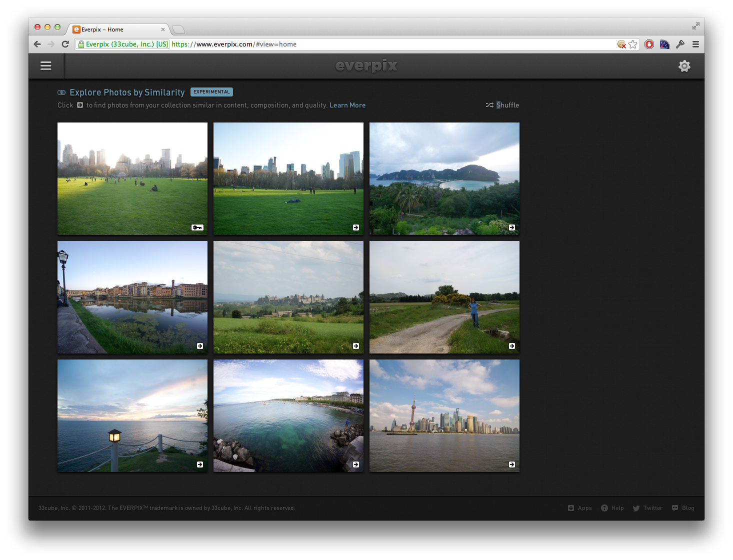Open the woman on dirt path photo

point(444,297)
